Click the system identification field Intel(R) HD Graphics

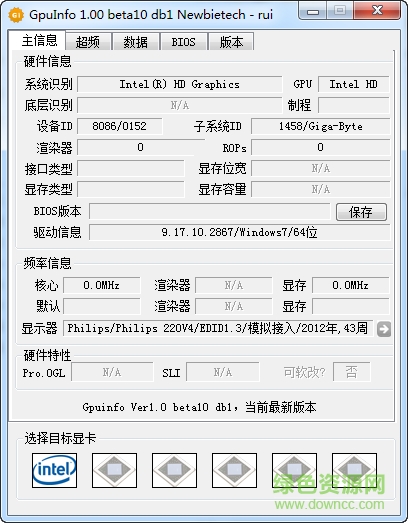pyautogui.click(x=179, y=84)
